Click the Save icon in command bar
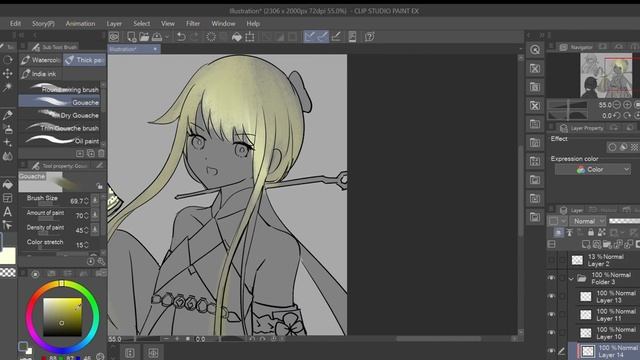Screen dimensions: 640x360 tap(157, 37)
